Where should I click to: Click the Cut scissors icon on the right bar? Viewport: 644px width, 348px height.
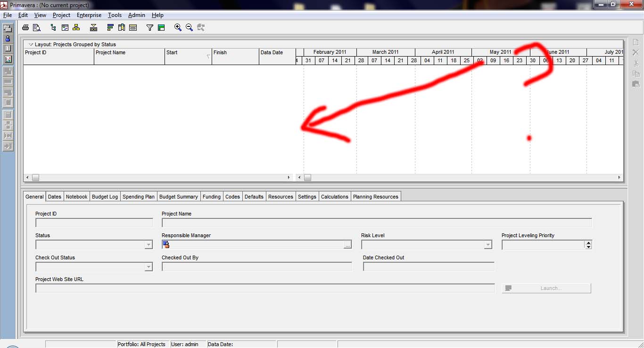point(636,63)
